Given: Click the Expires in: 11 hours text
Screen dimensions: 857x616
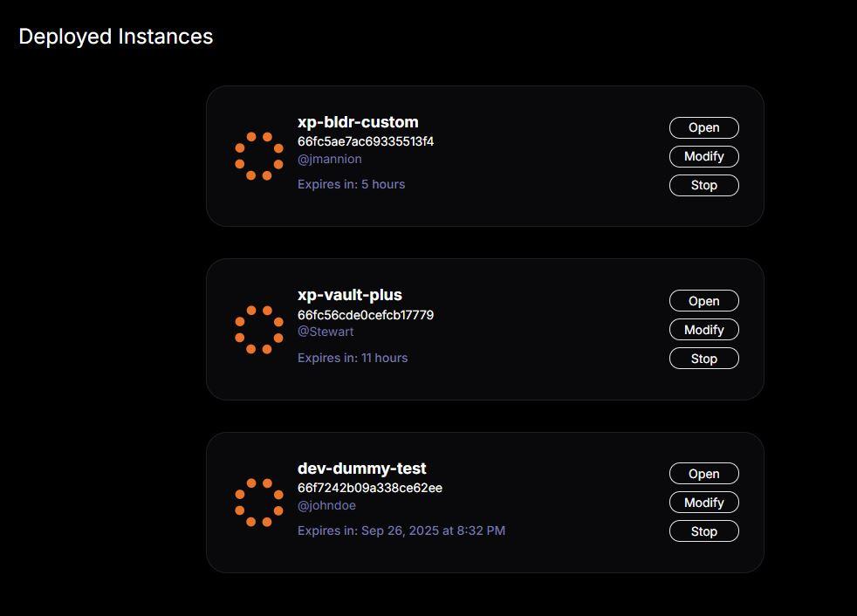Looking at the screenshot, I should click(353, 358).
